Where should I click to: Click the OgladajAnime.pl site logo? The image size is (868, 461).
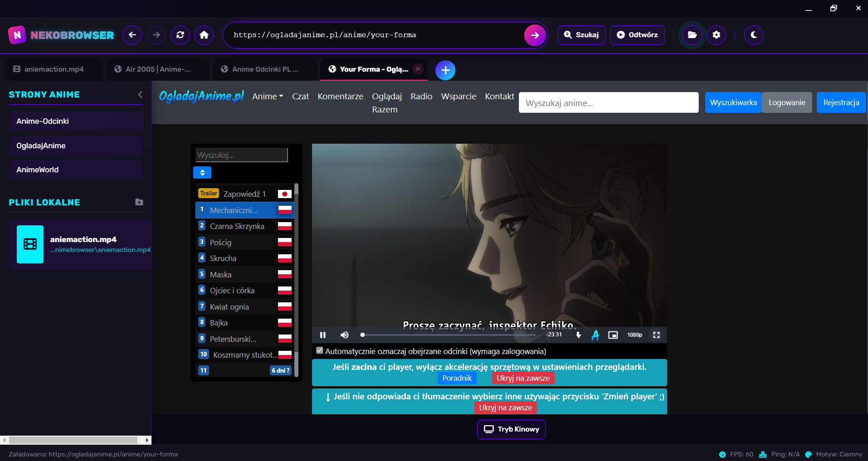point(201,97)
